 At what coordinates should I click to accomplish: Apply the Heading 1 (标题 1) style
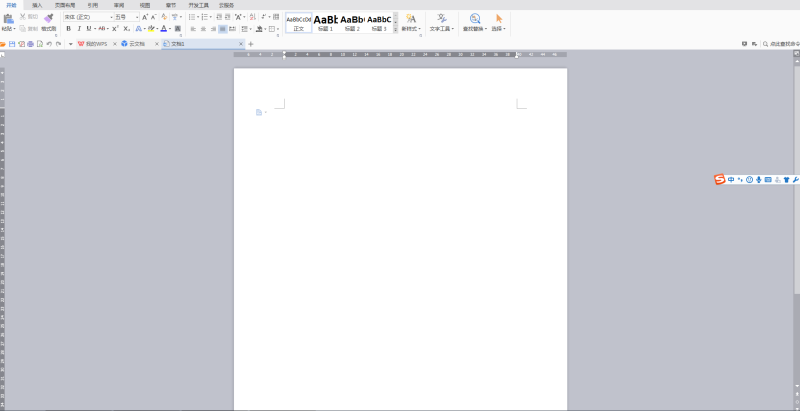coord(325,22)
